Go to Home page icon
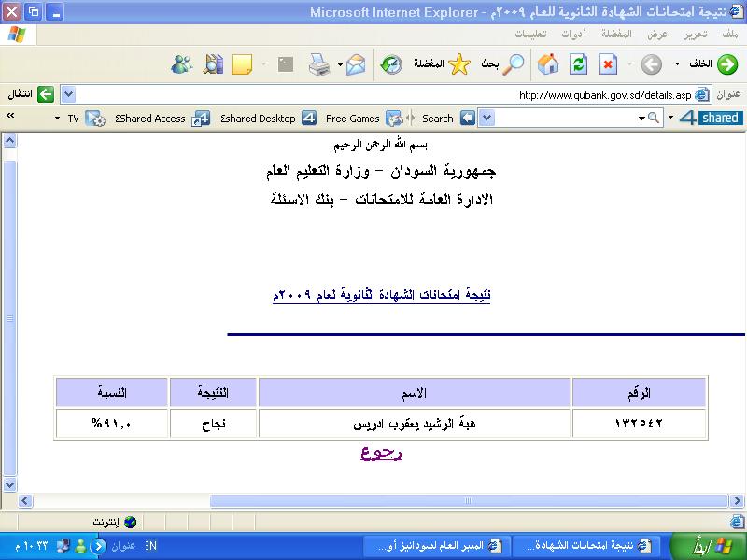This screenshot has height=560, width=747. (549, 64)
